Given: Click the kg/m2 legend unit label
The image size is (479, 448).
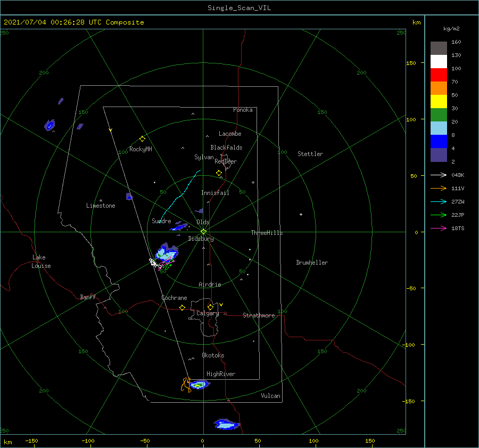Looking at the screenshot, I should [x=451, y=29].
